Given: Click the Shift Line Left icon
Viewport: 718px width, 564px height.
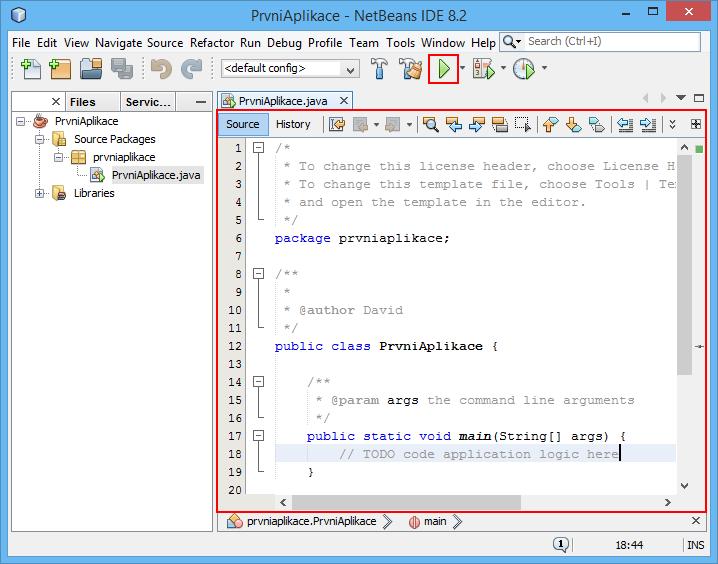Looking at the screenshot, I should [x=625, y=124].
